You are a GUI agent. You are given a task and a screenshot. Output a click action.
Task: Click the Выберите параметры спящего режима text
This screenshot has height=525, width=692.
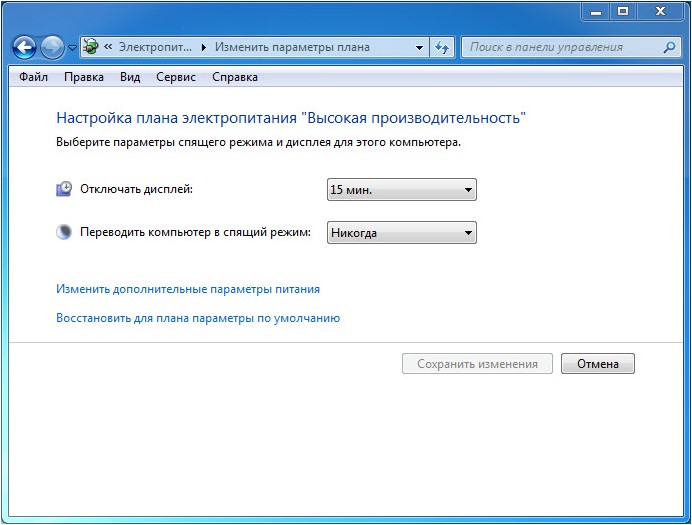click(259, 142)
